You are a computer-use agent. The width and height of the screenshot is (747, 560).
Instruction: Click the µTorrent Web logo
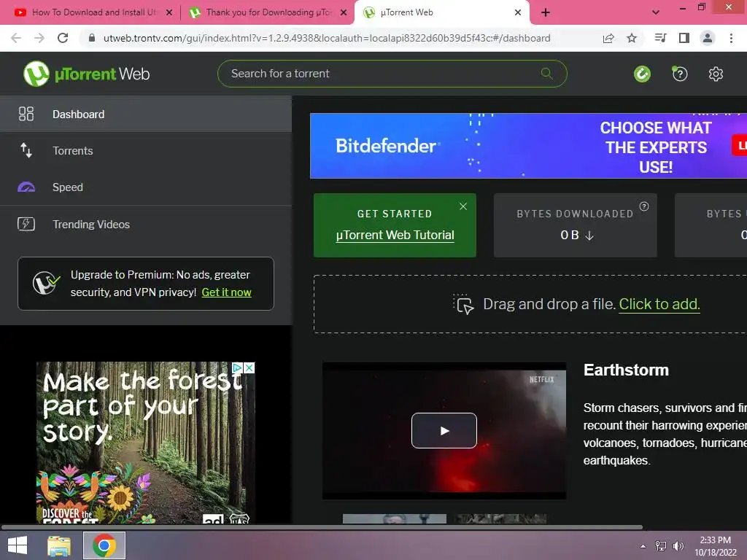point(86,74)
